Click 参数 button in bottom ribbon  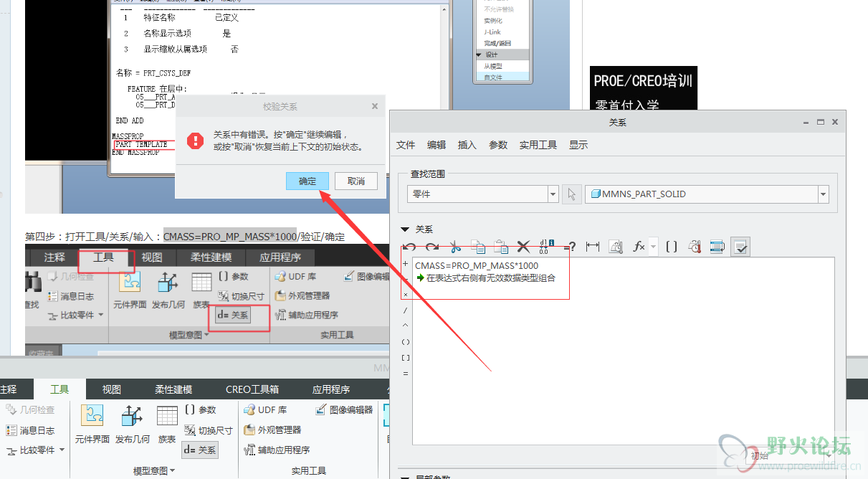click(200, 409)
